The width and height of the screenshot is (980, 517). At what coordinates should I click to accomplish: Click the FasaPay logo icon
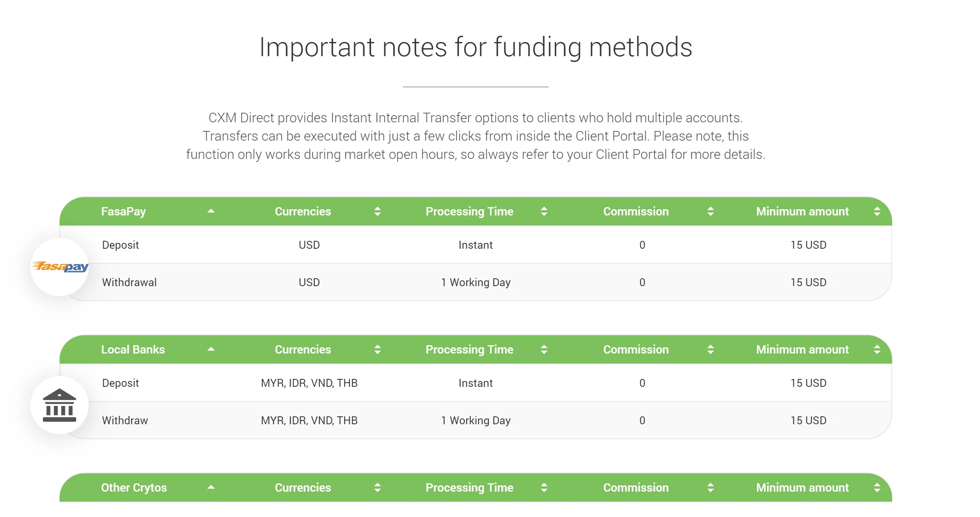(60, 267)
